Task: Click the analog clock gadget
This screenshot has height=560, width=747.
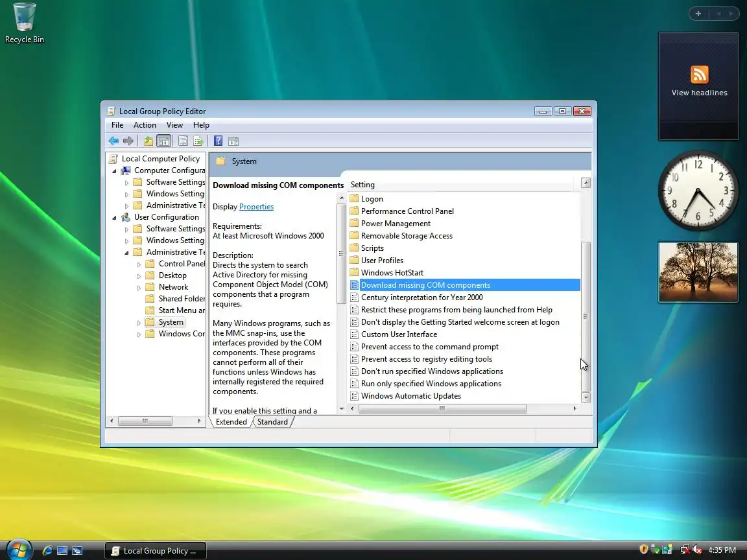Action: click(x=698, y=191)
